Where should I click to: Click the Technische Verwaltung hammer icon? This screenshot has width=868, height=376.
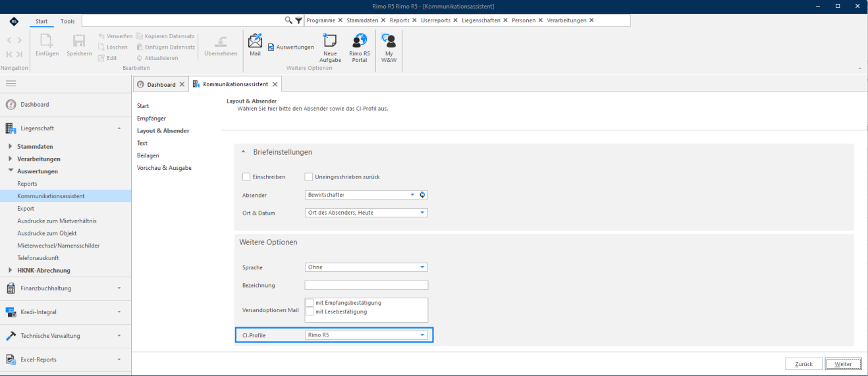pos(11,336)
